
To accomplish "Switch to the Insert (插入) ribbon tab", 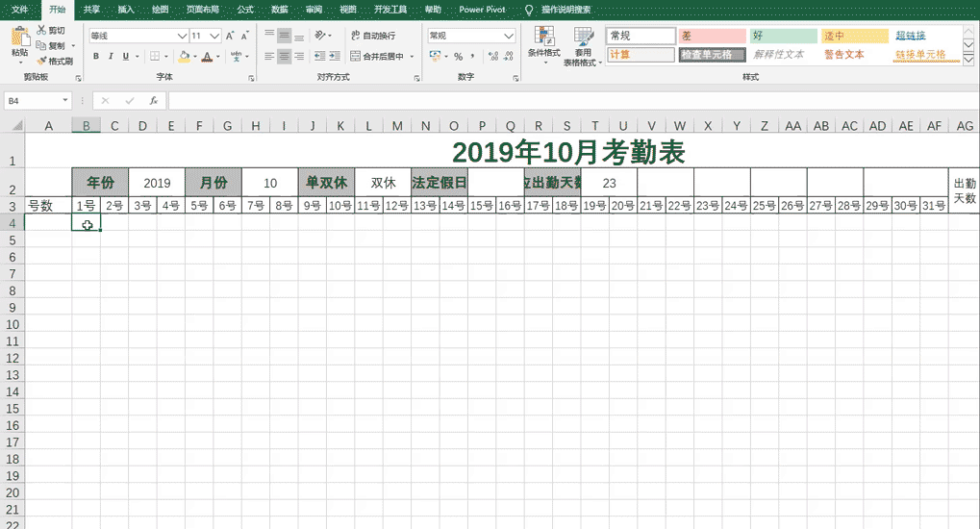I will tap(126, 9).
